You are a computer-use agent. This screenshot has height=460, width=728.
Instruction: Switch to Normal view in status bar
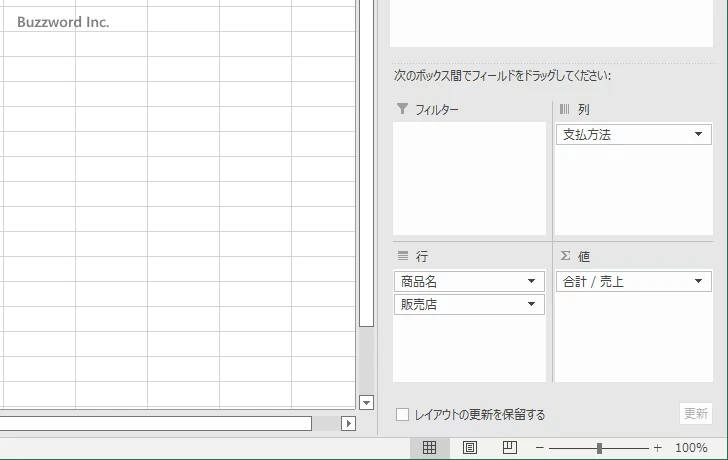[x=429, y=448]
